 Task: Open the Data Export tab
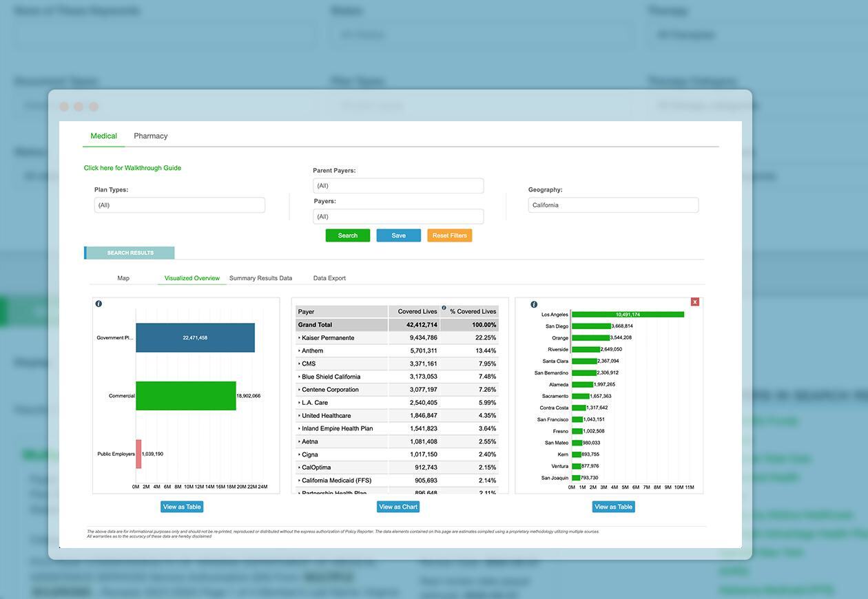point(329,278)
